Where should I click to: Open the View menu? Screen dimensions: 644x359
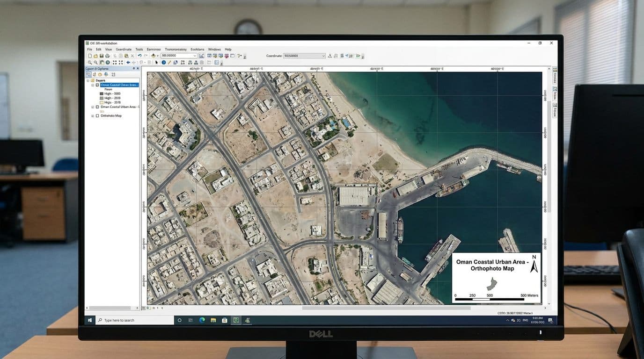pyautogui.click(x=109, y=49)
